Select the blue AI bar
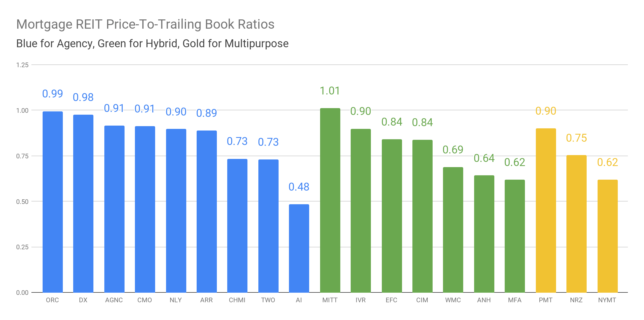This screenshot has width=644, height=320. click(299, 248)
